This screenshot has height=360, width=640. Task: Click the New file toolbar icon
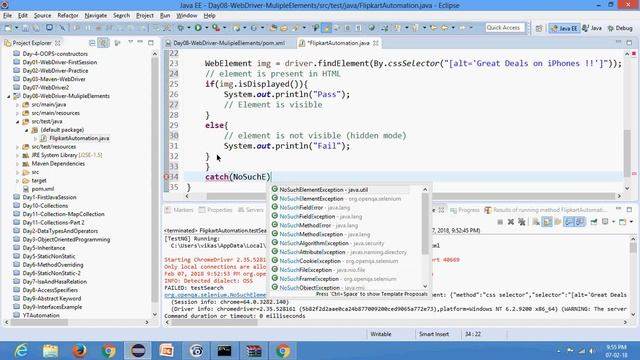coord(8,28)
